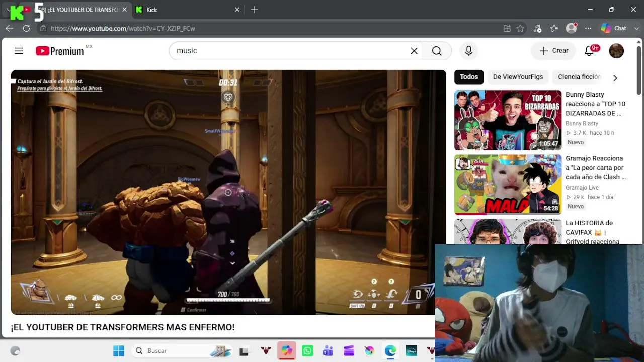Open TOP 10 BIZARRADAS thumbnail

click(508, 120)
